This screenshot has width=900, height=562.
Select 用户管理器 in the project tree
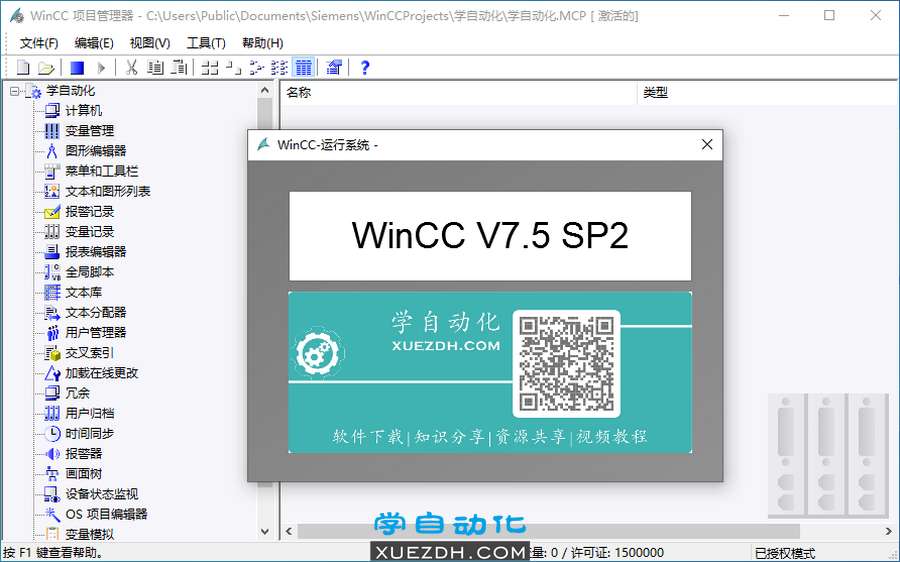point(95,332)
